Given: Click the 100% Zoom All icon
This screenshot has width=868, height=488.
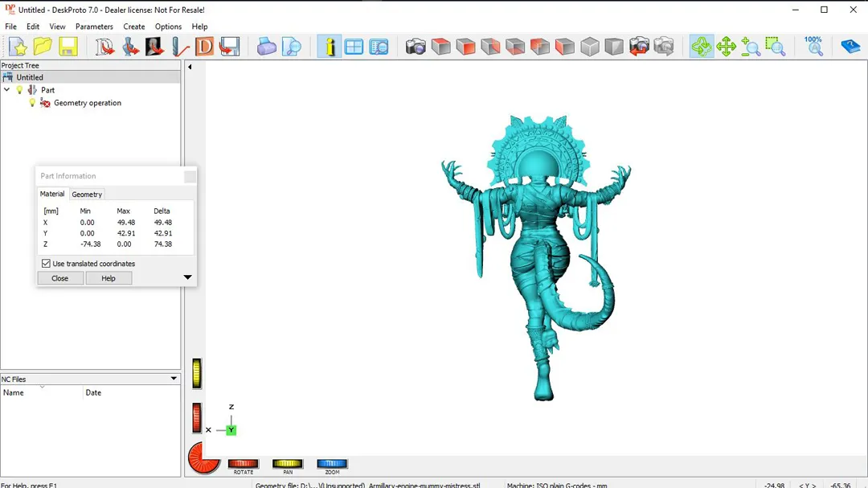Looking at the screenshot, I should tap(813, 47).
